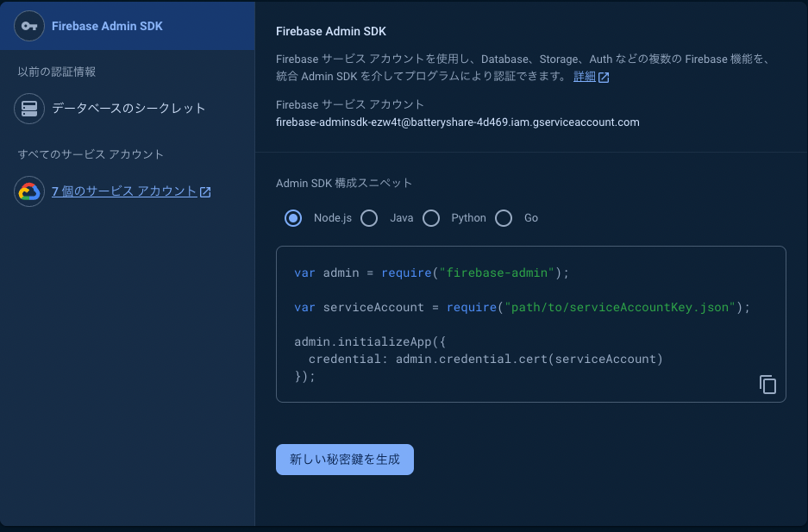
Task: Click the code line var admin = require("firebase-admin")
Action: click(432, 272)
